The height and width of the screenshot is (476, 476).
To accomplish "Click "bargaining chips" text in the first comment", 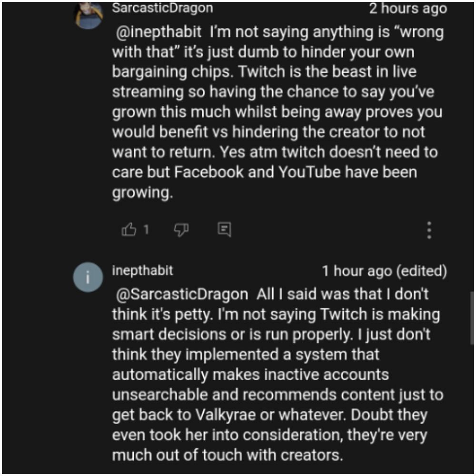I will coord(169,72).
